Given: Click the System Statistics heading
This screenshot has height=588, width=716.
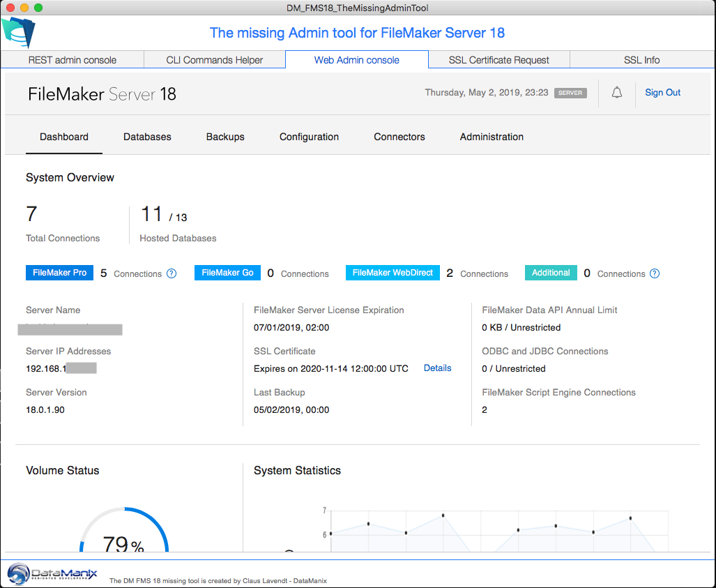Looking at the screenshot, I should 297,471.
